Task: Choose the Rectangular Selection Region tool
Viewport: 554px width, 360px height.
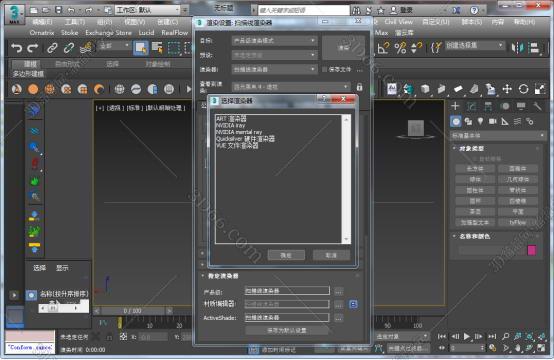Action: pyautogui.click(x=173, y=48)
